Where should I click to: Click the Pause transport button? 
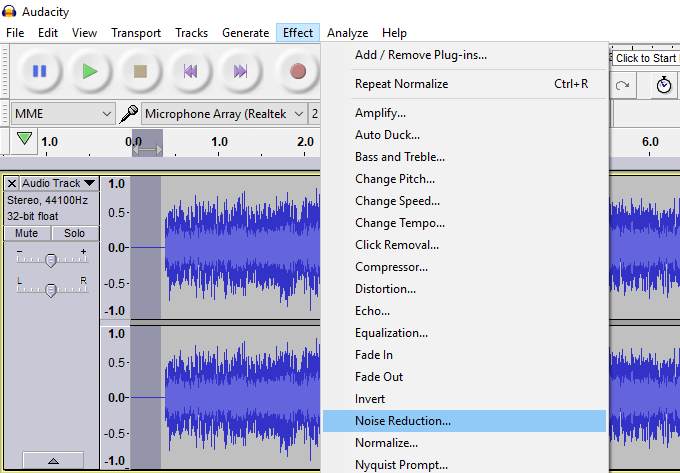point(39,71)
